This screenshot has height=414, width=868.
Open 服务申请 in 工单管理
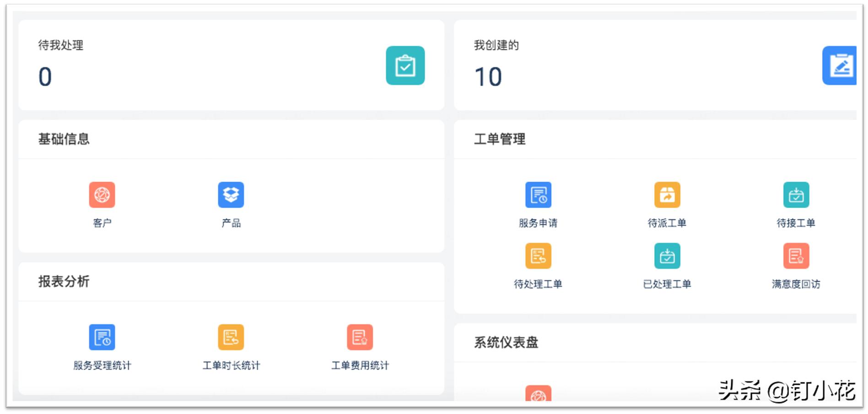click(x=539, y=194)
